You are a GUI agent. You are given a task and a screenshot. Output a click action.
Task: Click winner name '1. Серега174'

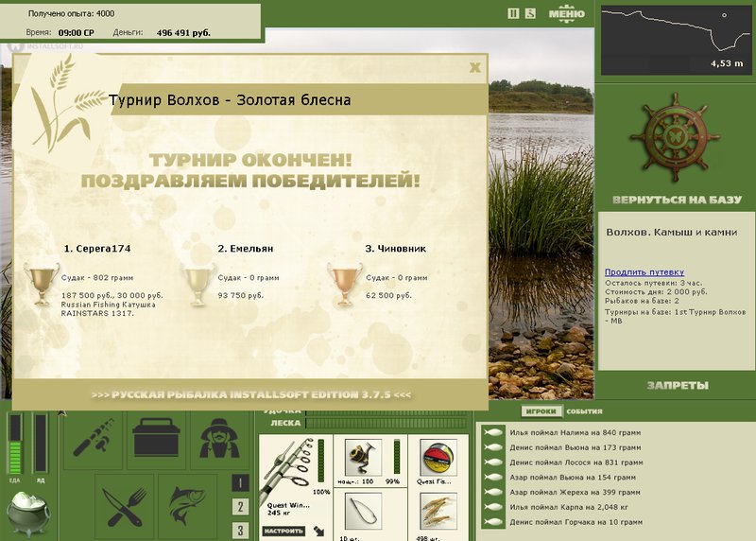pyautogui.click(x=97, y=249)
